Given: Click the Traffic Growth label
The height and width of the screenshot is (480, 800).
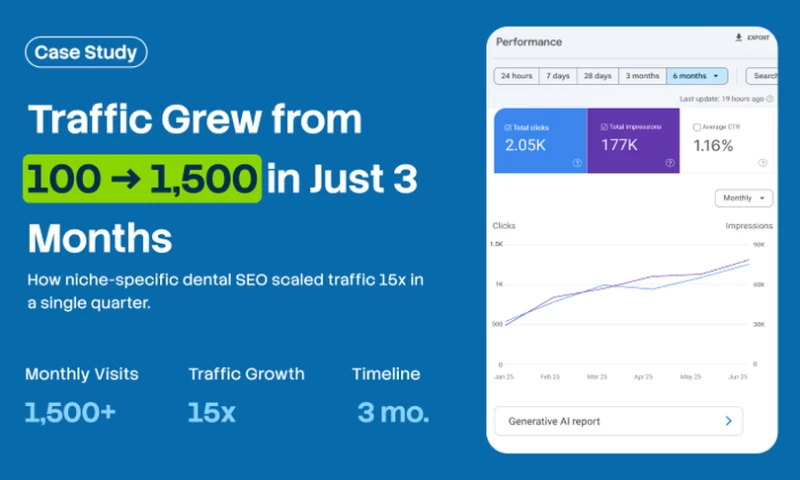Looking at the screenshot, I should point(246,374).
